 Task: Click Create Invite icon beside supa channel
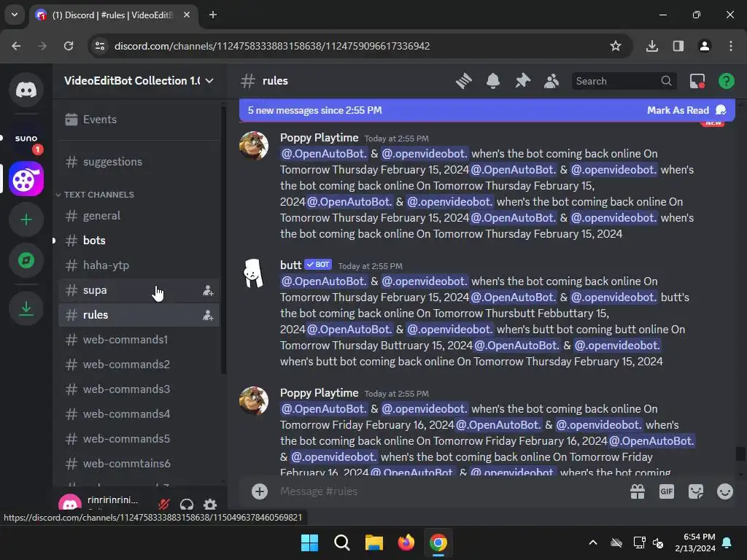click(x=208, y=290)
